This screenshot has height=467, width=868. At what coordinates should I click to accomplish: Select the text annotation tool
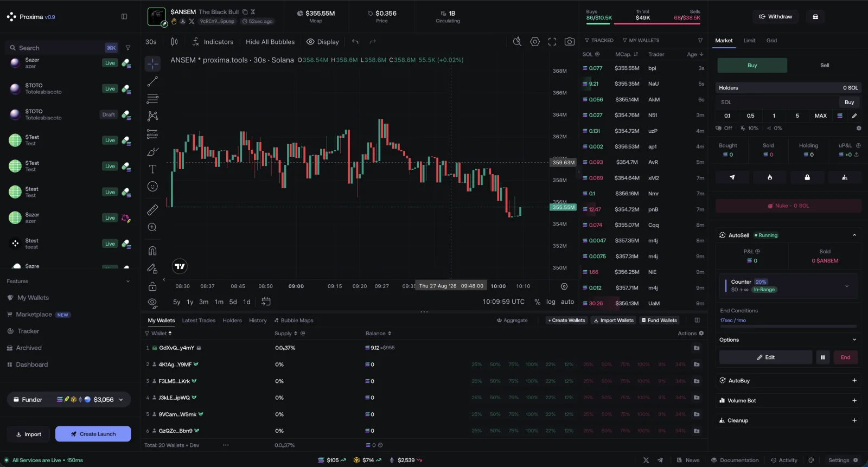(152, 169)
